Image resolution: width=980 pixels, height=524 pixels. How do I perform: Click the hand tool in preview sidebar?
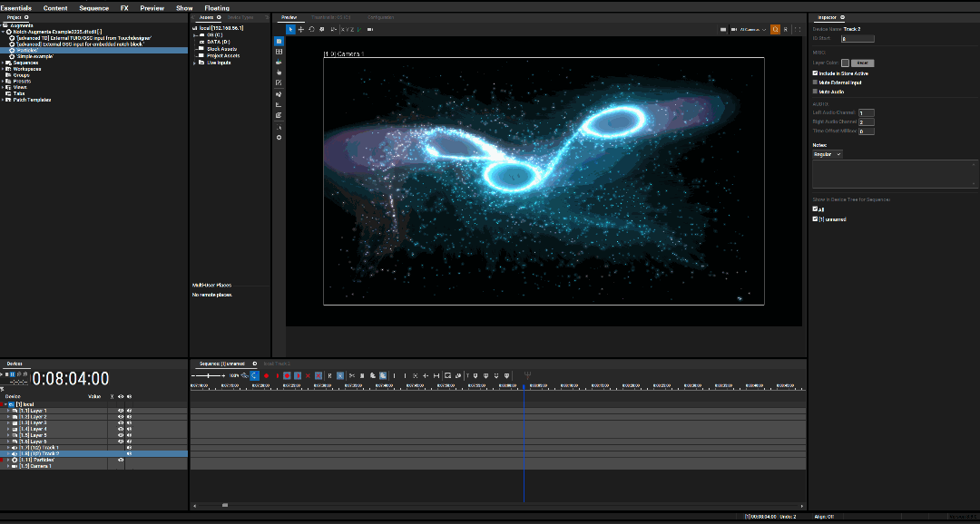click(x=279, y=73)
